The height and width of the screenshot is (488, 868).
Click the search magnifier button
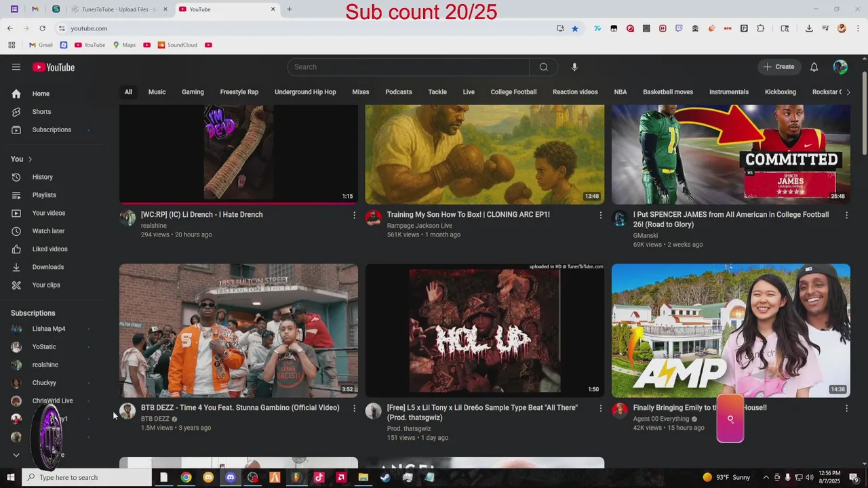click(544, 67)
